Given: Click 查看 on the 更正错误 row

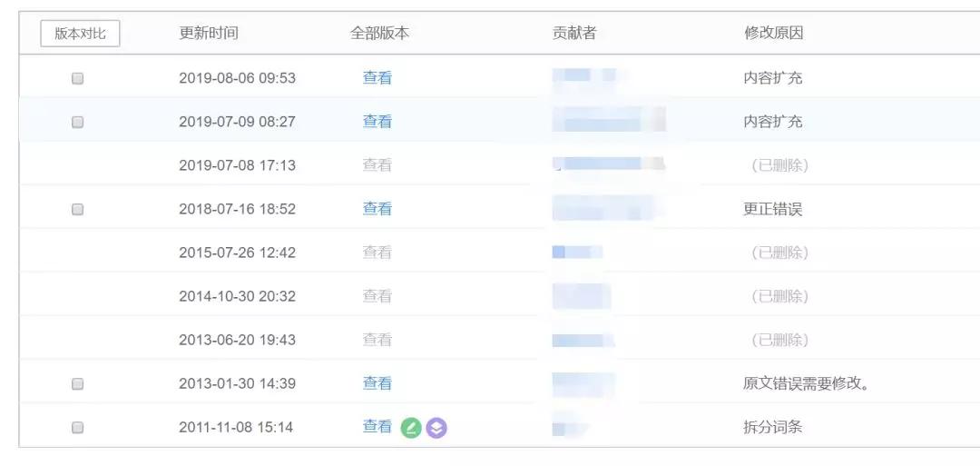Looking at the screenshot, I should point(377,209).
